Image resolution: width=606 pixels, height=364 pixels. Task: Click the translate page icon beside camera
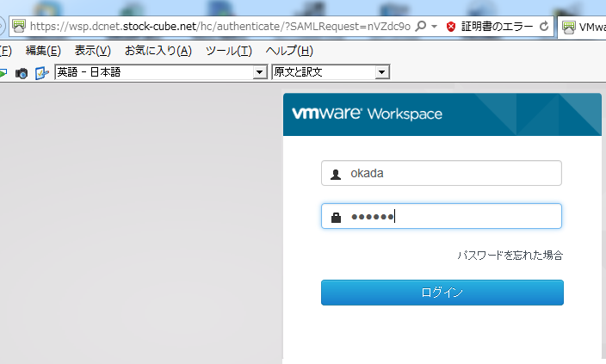tap(41, 73)
